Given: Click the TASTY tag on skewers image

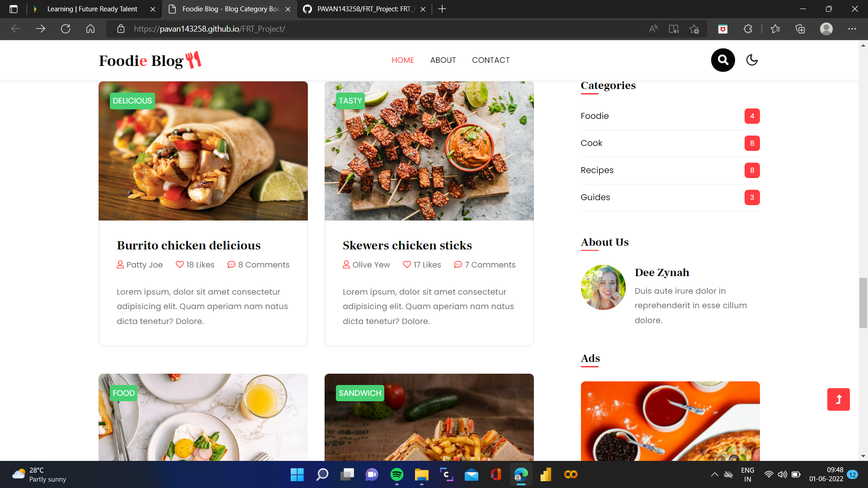Looking at the screenshot, I should pyautogui.click(x=350, y=101).
